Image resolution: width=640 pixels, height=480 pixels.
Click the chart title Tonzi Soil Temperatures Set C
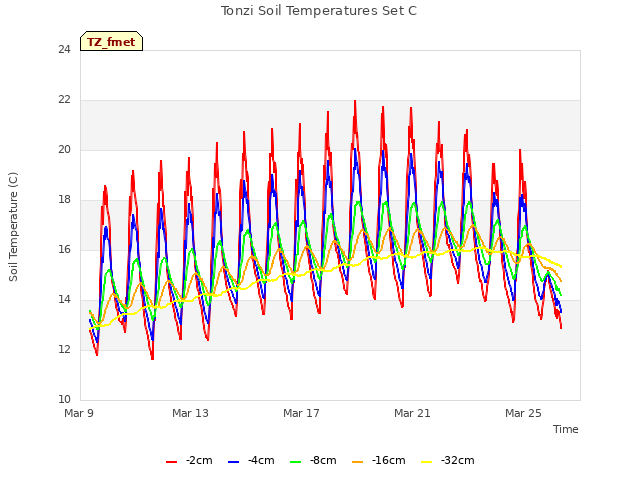coord(319,11)
